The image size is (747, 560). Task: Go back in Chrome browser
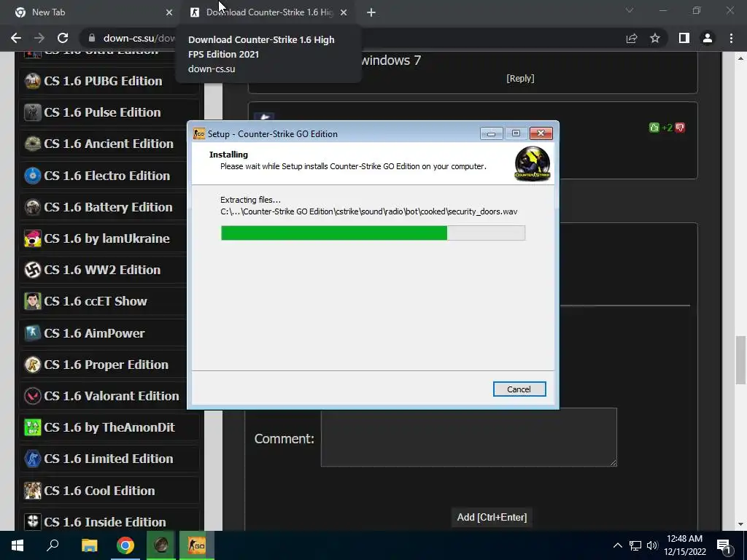16,38
